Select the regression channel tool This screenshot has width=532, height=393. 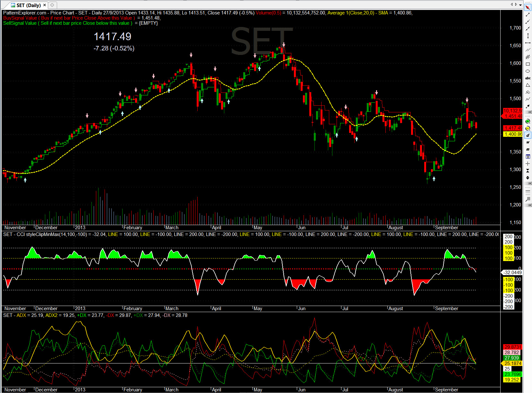pyautogui.click(x=528, y=57)
